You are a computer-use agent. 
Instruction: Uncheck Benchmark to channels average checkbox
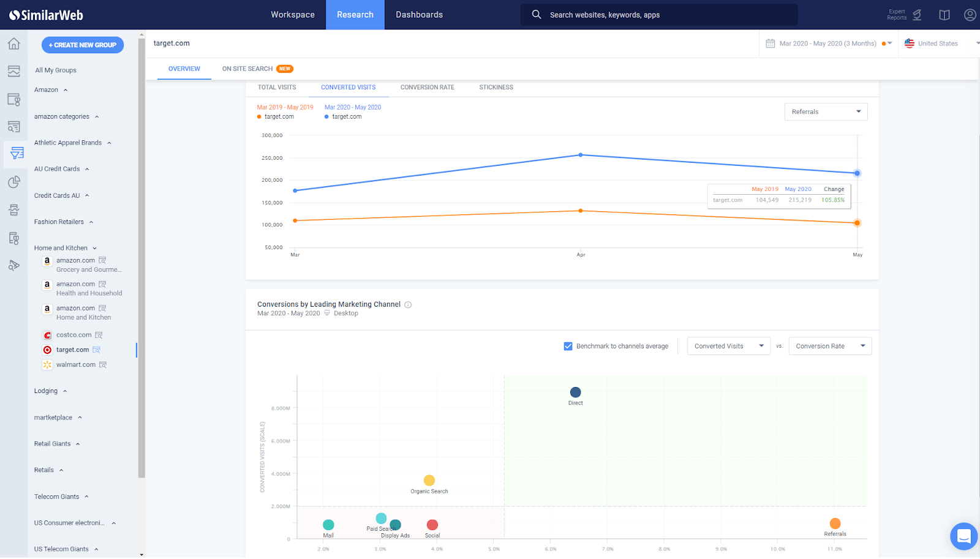tap(568, 347)
